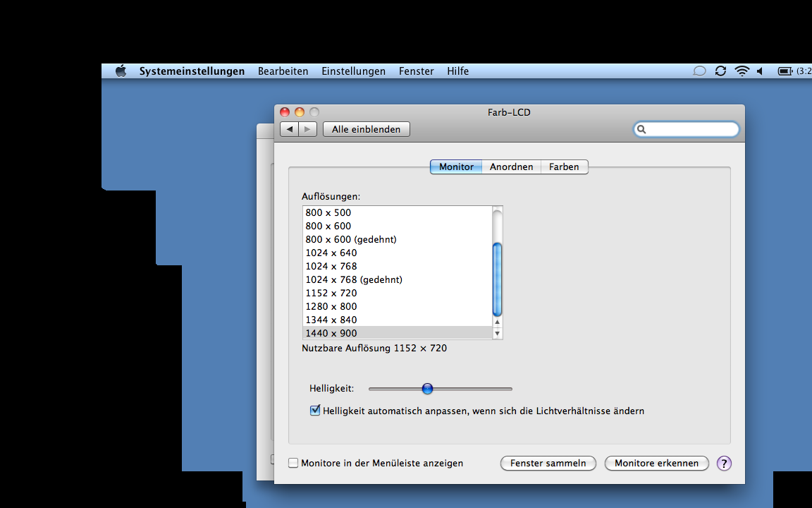The width and height of the screenshot is (812, 508).
Task: Switch to the Farben tab
Action: click(564, 167)
